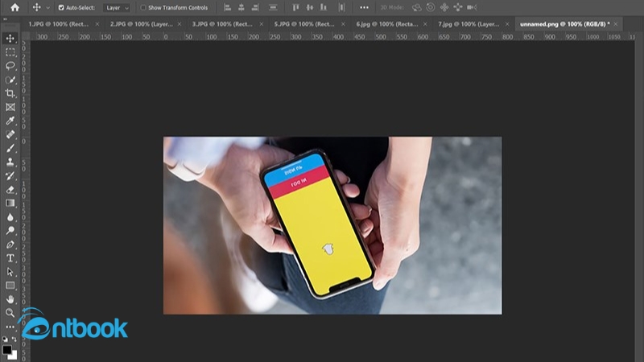This screenshot has width=644, height=362.
Task: Align left edges in the options bar
Action: [227, 7]
